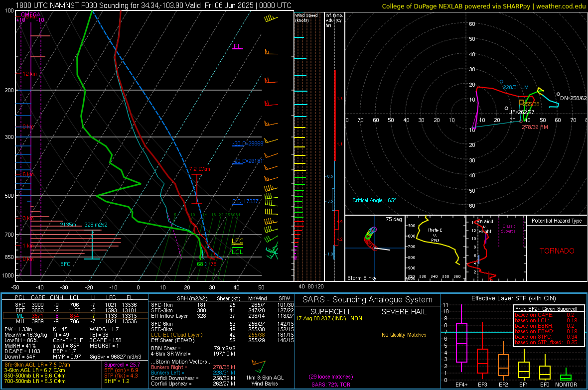Click the 75 deg slinky value
The height and width of the screenshot is (390, 588).
click(394, 219)
